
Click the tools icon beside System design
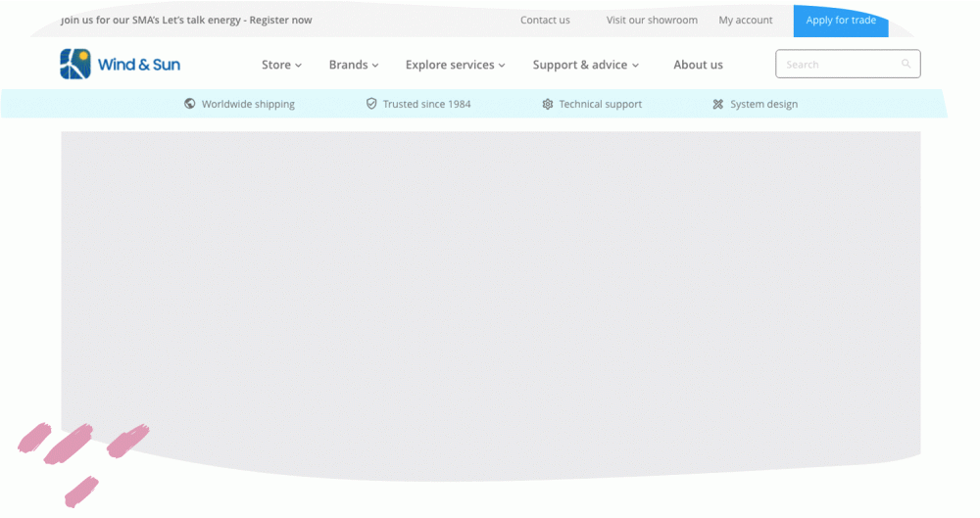[x=718, y=104]
